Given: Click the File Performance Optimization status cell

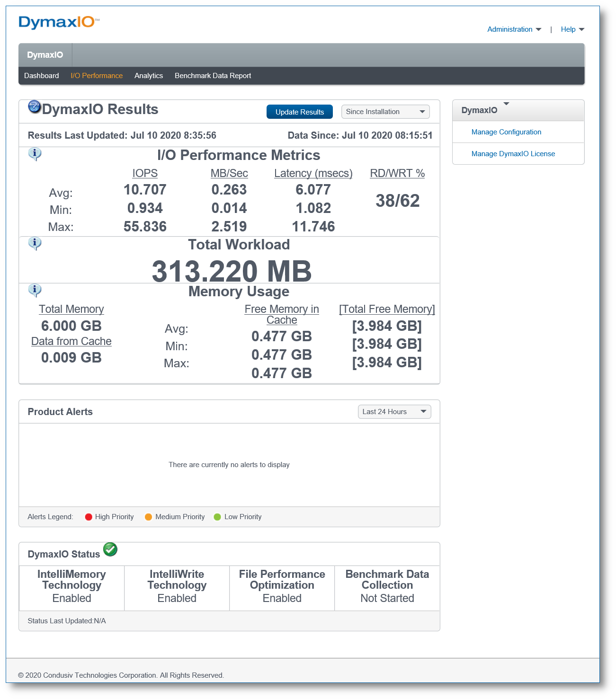Looking at the screenshot, I should 282,588.
